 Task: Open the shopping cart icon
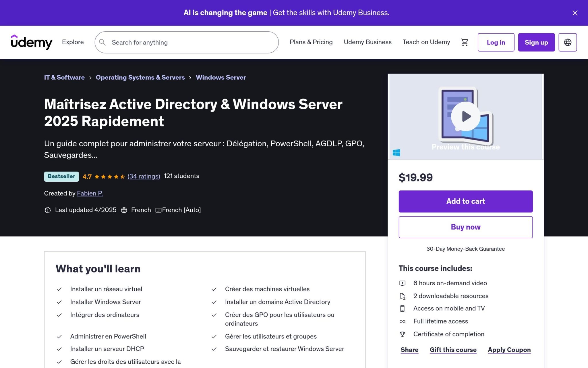pos(465,42)
